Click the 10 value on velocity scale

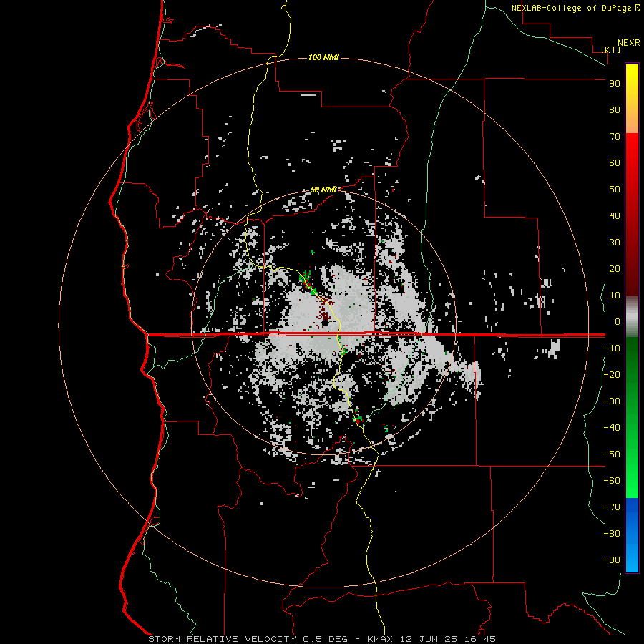615,296
